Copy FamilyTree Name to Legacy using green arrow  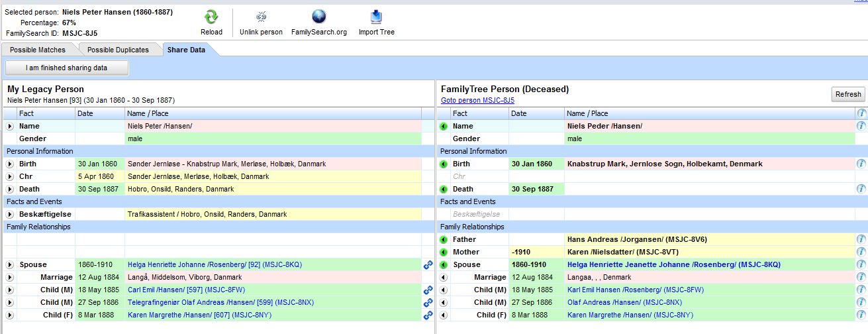444,126
